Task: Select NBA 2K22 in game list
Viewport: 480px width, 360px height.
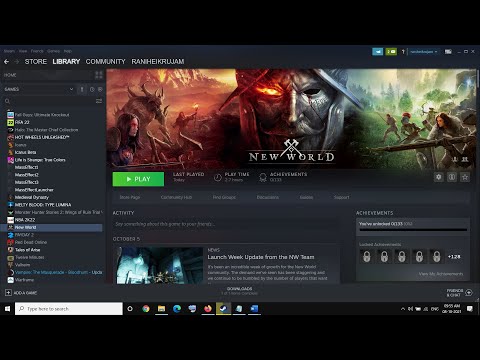Action: (x=25, y=220)
